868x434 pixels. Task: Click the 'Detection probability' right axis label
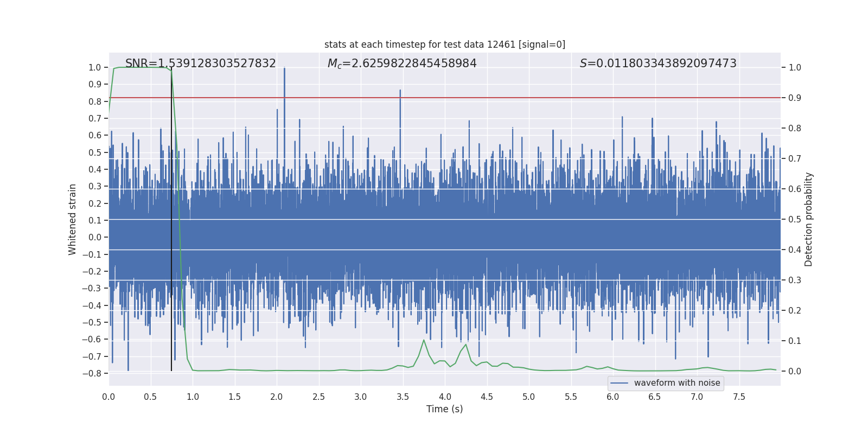click(808, 219)
